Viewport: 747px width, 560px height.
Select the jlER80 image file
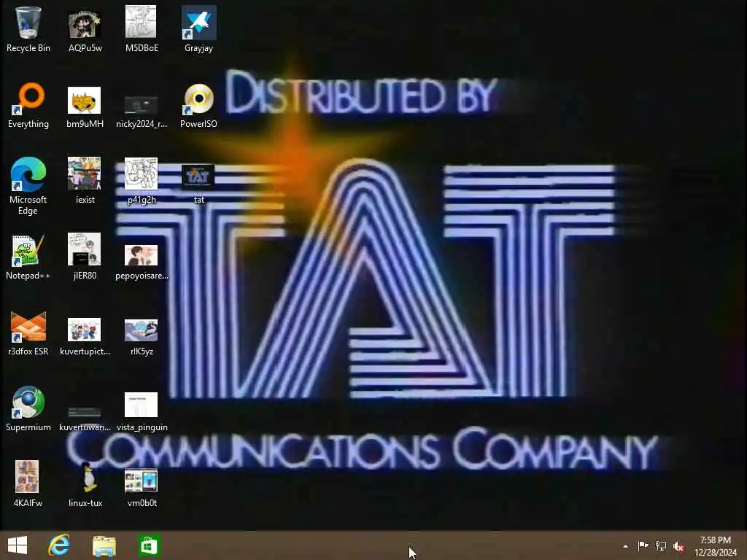[85, 257]
